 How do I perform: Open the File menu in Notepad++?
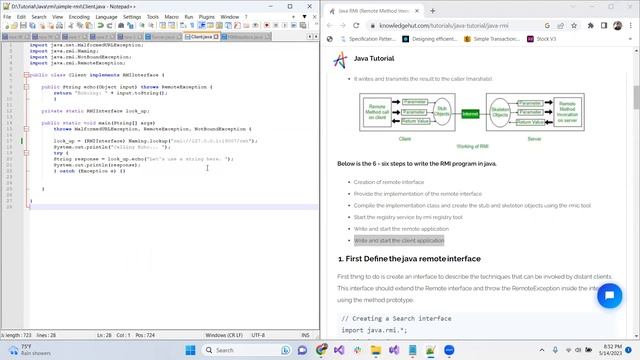pos(7,17)
